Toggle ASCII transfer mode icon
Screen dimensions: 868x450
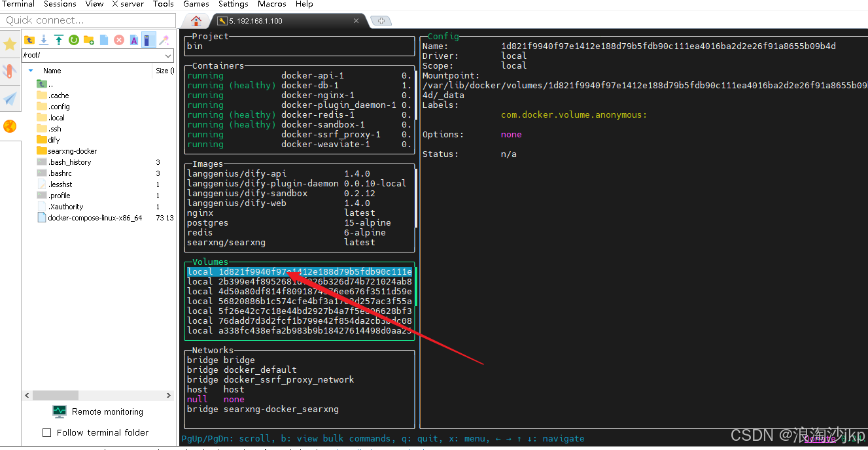coord(134,40)
